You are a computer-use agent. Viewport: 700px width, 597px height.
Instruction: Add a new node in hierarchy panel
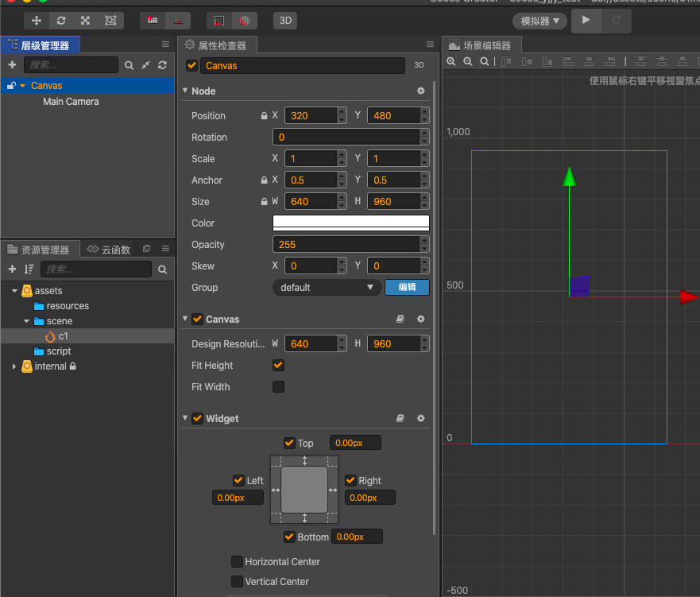[x=13, y=64]
